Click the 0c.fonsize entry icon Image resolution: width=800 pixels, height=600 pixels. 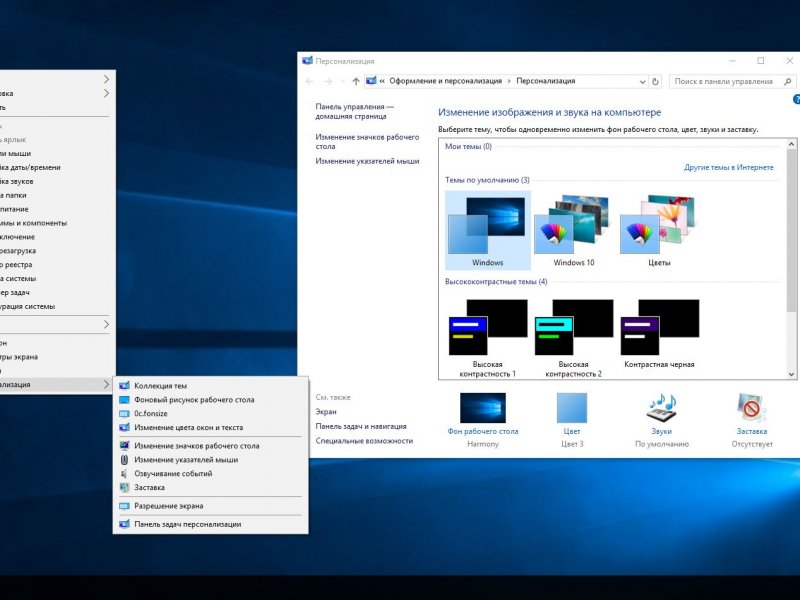pos(124,413)
